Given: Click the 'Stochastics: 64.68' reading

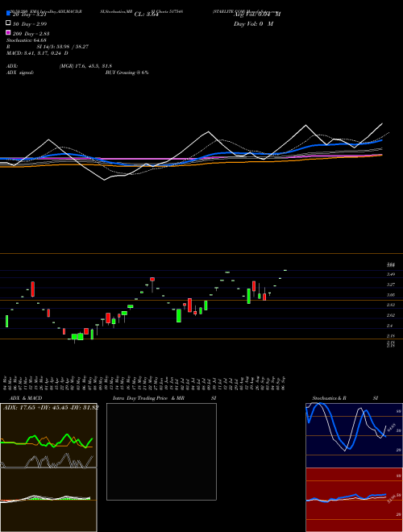Looking at the screenshot, I should (26, 40).
